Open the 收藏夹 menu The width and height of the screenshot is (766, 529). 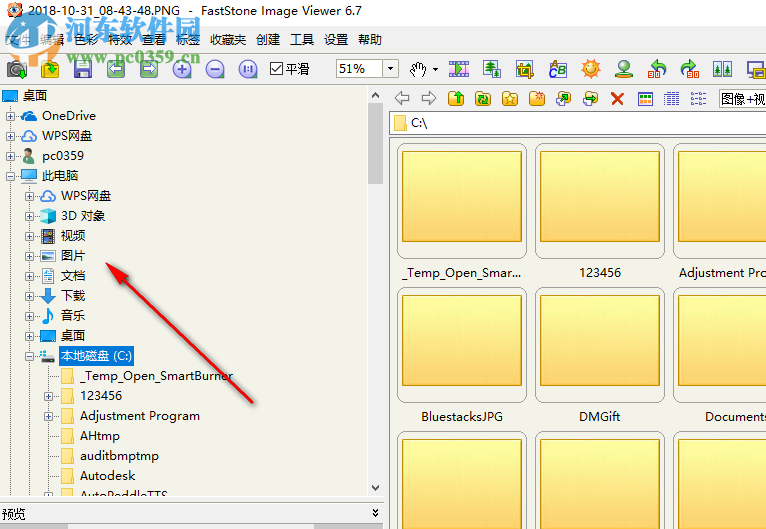pos(228,40)
